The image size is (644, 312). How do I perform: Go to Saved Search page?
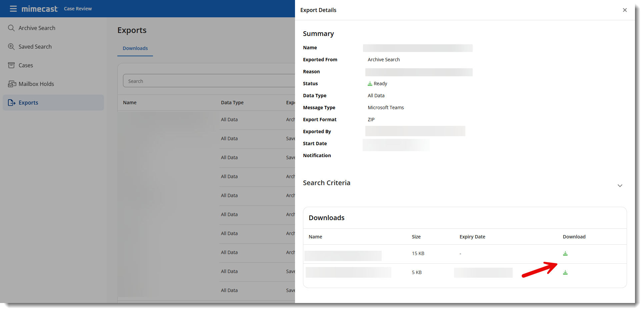click(35, 47)
